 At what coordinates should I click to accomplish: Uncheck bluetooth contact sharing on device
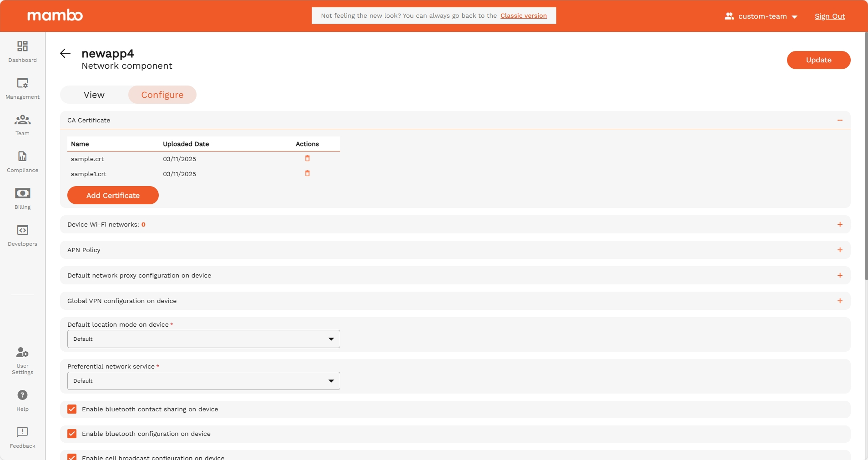[72, 409]
